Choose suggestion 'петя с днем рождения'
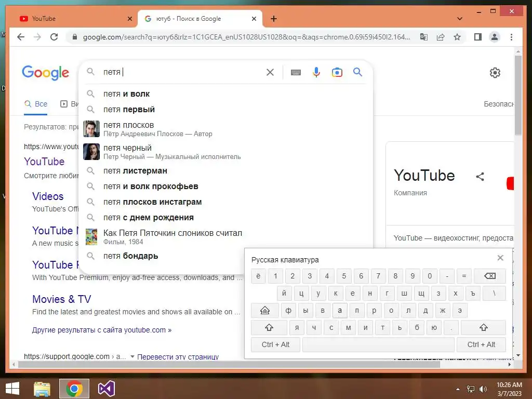This screenshot has width=532, height=399. [x=225, y=218]
